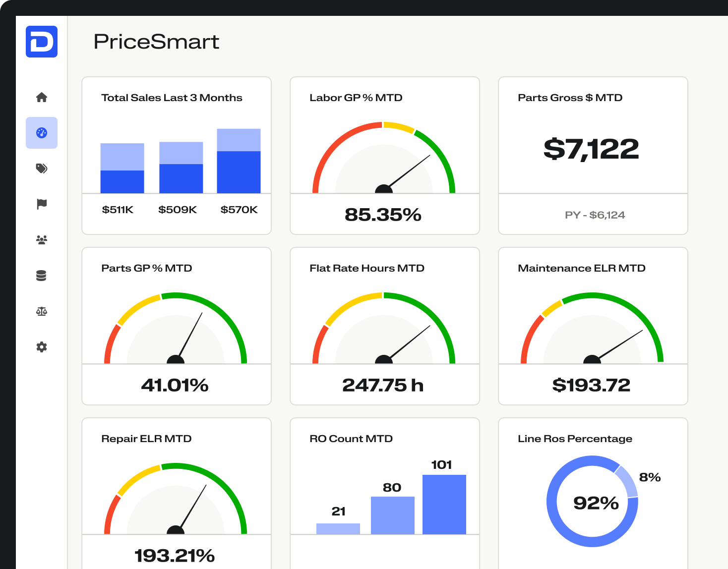Click the 193.21% value
Screen dimensions: 728x569
point(175,556)
